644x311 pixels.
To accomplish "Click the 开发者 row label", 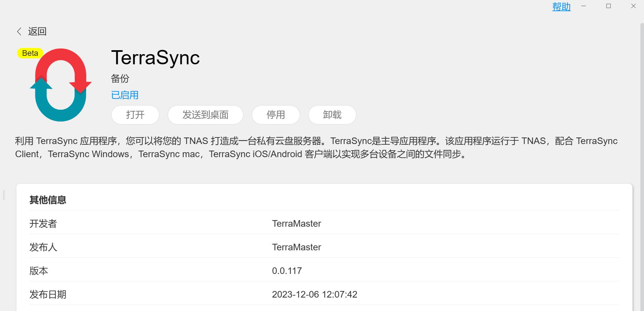I will (43, 223).
